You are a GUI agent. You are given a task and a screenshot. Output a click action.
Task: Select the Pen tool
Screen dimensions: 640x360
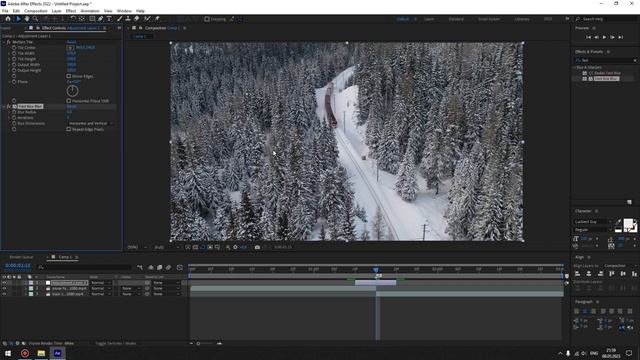(100, 19)
